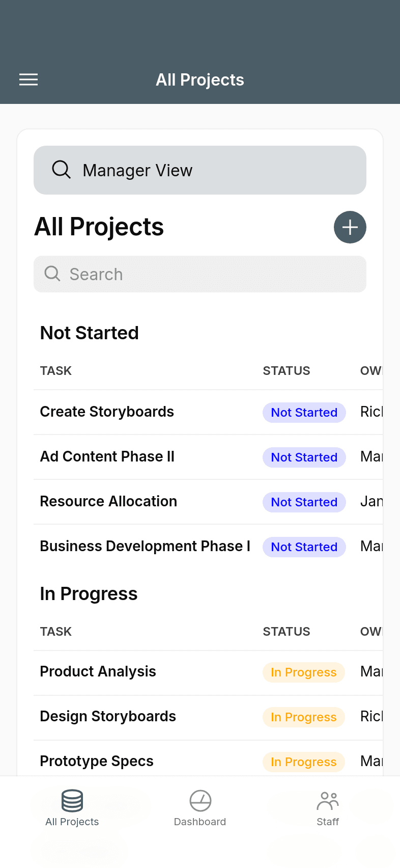Click the TASK column header under In Progress
400x868 pixels.
(56, 632)
